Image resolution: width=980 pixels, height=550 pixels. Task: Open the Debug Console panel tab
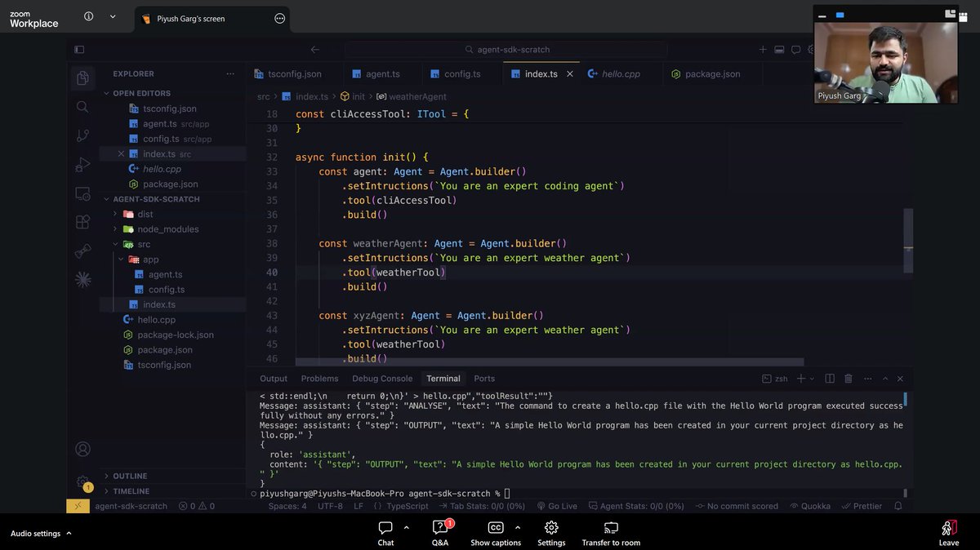382,379
